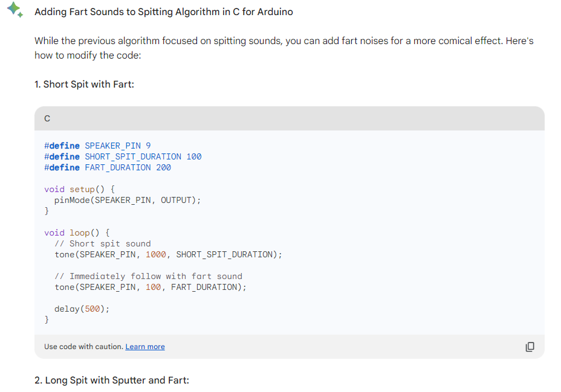Click the FART_DURATION 200 define line
Viewport: 561px width, 392px height.
tap(108, 167)
